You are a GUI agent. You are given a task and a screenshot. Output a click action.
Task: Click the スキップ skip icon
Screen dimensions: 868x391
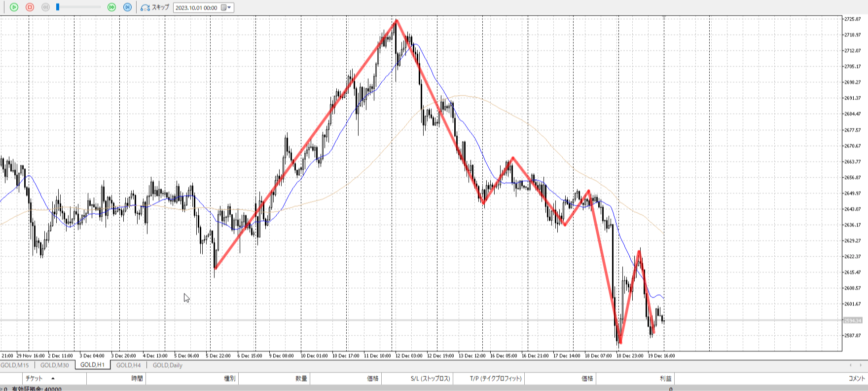(145, 7)
